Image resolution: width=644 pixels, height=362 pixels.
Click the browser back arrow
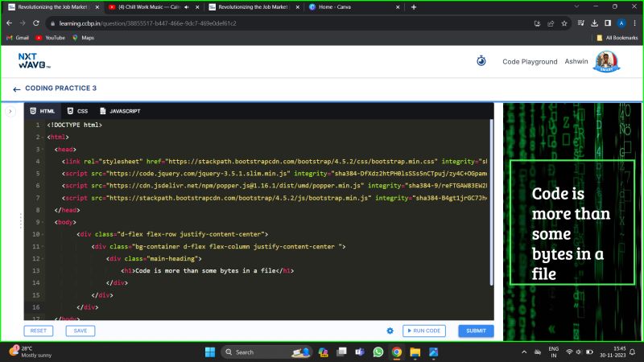pyautogui.click(x=10, y=23)
